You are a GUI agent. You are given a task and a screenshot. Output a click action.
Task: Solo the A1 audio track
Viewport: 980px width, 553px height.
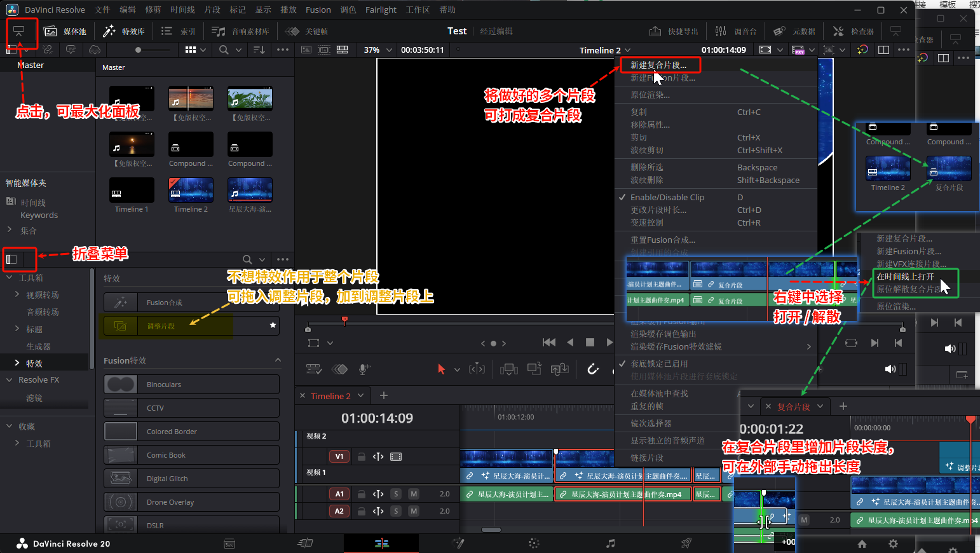(x=396, y=494)
